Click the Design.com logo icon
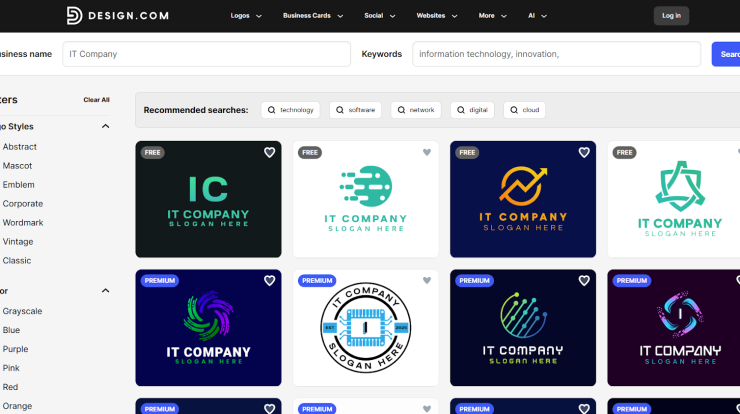 click(x=74, y=15)
